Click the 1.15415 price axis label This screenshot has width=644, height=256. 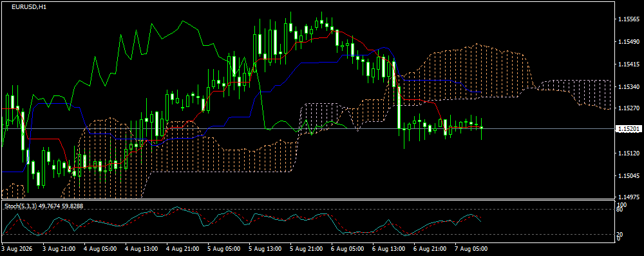630,64
